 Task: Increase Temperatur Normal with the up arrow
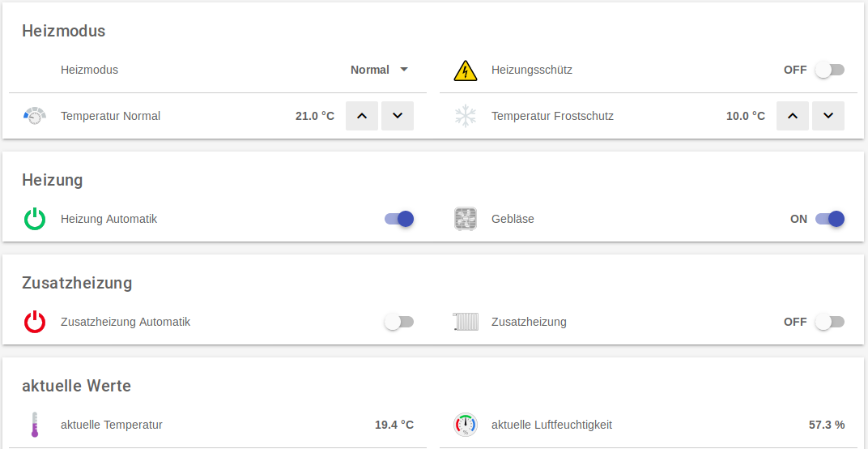[x=362, y=116]
